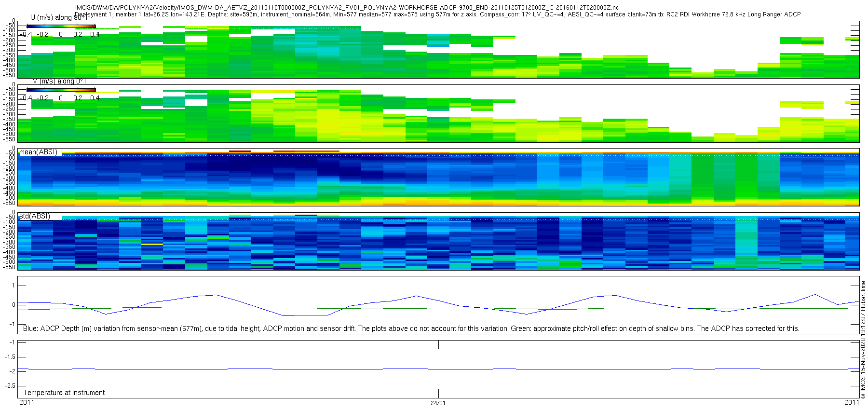Screen dimensions: 868x410
Task: Click the '-1' tick on the depth variation plot
Action: [x=12, y=324]
